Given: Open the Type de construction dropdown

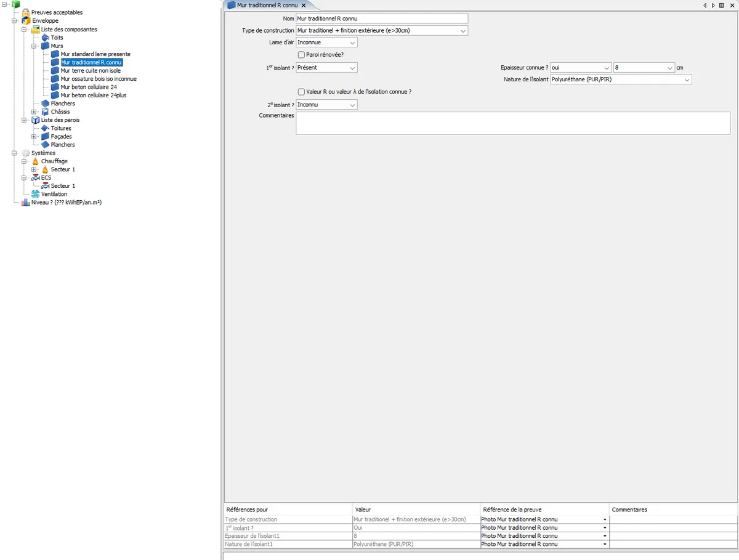Looking at the screenshot, I should click(382, 30).
